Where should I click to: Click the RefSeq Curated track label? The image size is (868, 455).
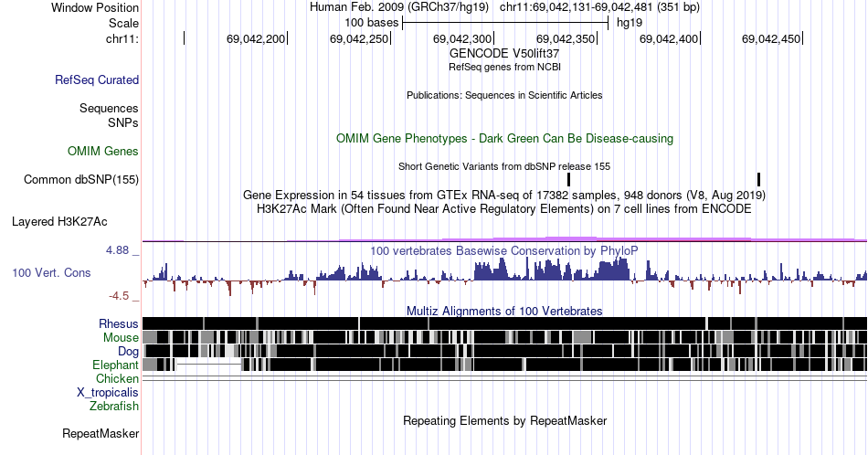pyautogui.click(x=97, y=79)
